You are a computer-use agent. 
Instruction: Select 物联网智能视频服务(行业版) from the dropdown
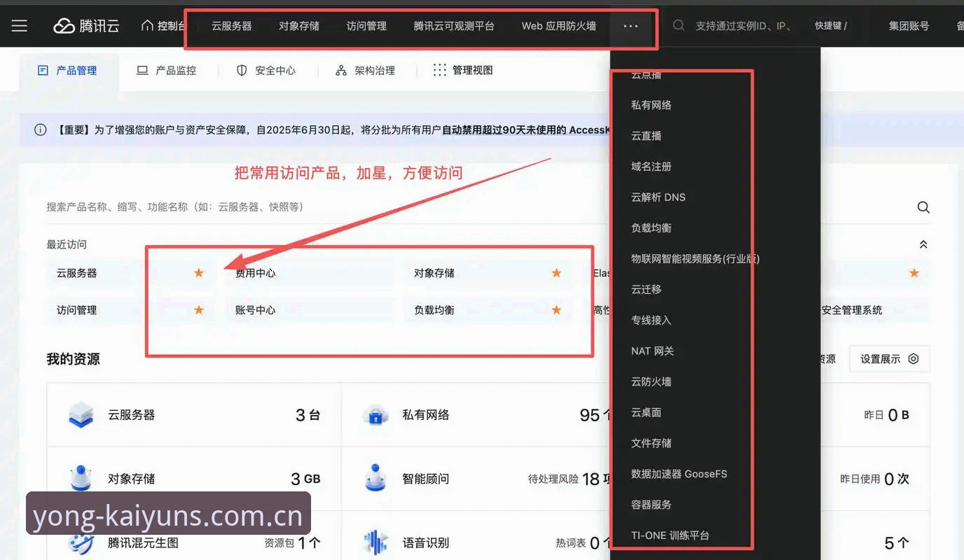point(696,258)
